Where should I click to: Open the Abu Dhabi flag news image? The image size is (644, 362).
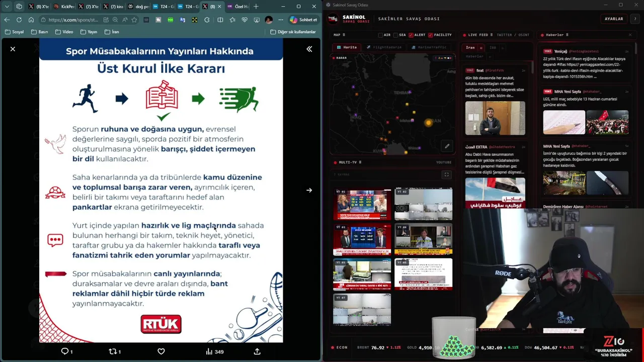(495, 193)
